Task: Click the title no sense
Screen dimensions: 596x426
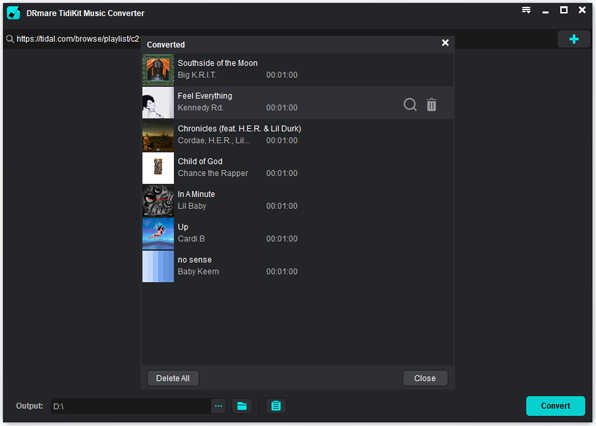Action: [x=195, y=260]
